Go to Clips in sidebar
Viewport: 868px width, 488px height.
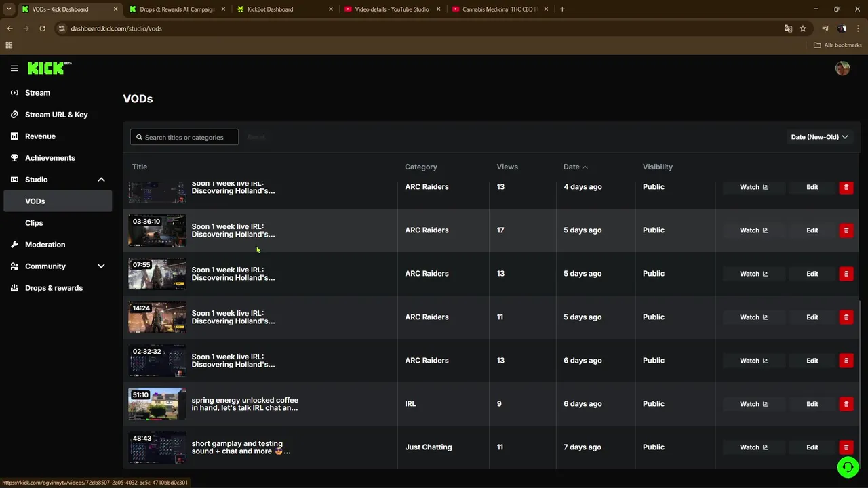tap(34, 223)
